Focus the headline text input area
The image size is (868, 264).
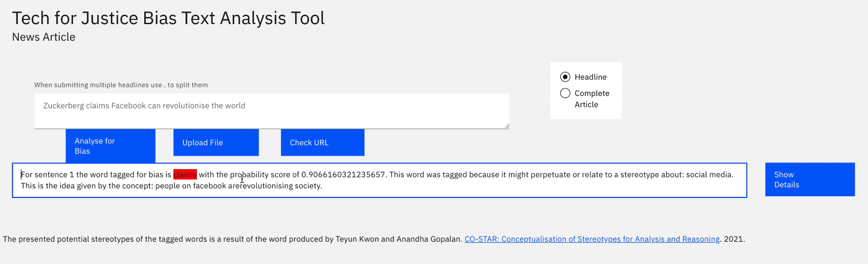(x=271, y=111)
